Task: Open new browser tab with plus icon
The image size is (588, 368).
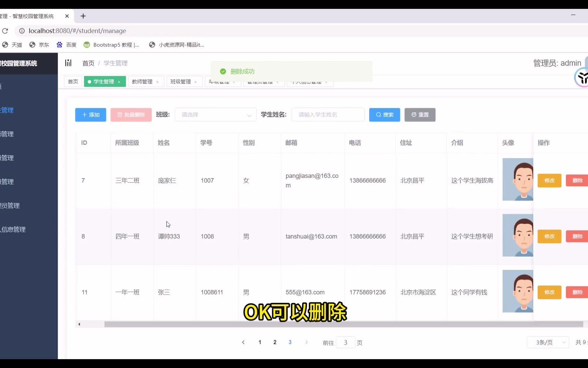Action: point(83,16)
